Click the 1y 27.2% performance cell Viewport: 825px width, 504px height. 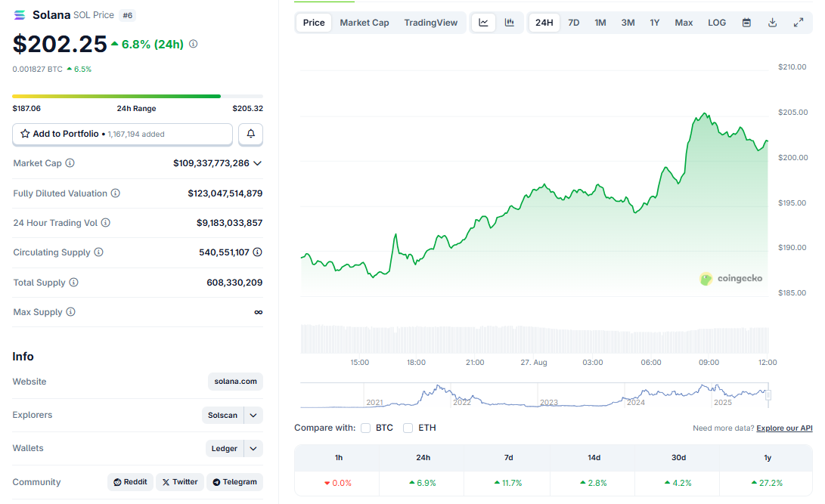pyautogui.click(x=767, y=483)
